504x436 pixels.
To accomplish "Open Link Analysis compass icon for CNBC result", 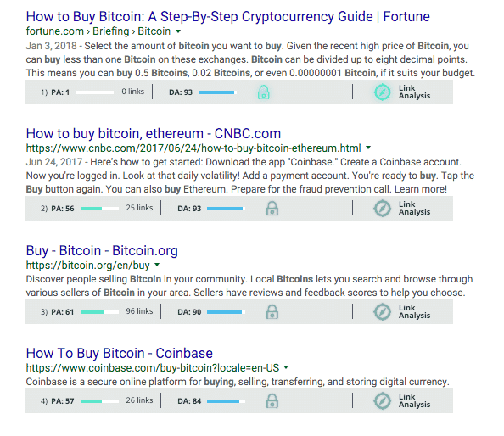I will (382, 209).
